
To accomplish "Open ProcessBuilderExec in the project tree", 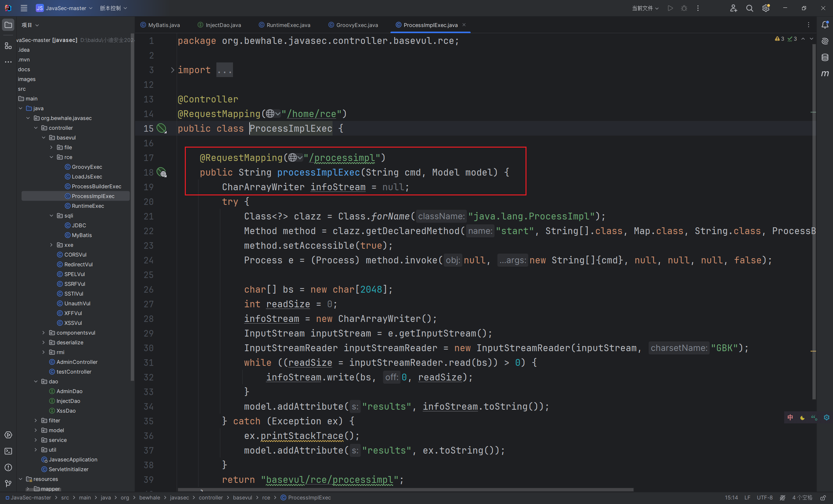I will pos(96,186).
